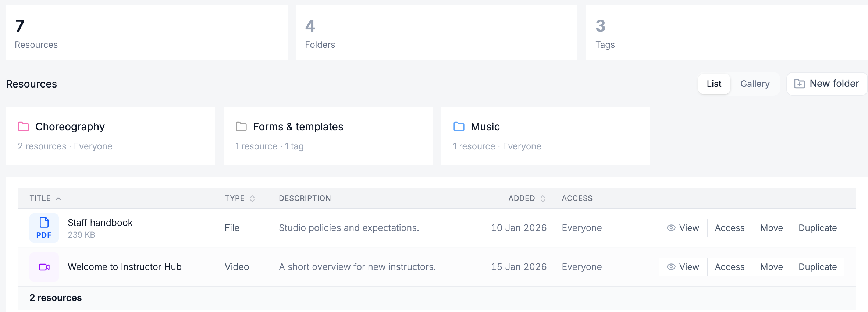
Task: Switch to List view
Action: click(714, 84)
